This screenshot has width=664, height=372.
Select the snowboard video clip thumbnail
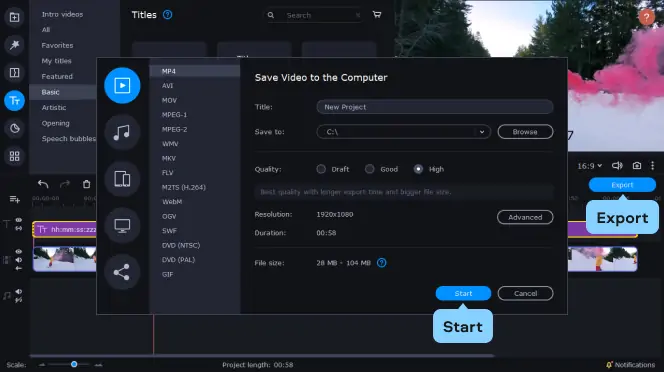pyautogui.click(x=65, y=259)
